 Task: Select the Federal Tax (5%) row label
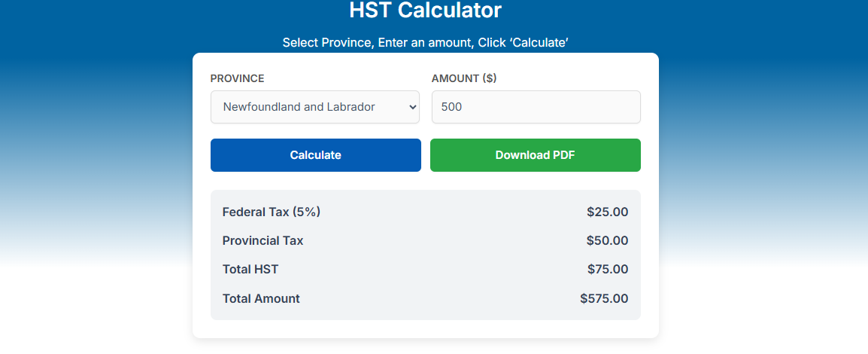272,212
